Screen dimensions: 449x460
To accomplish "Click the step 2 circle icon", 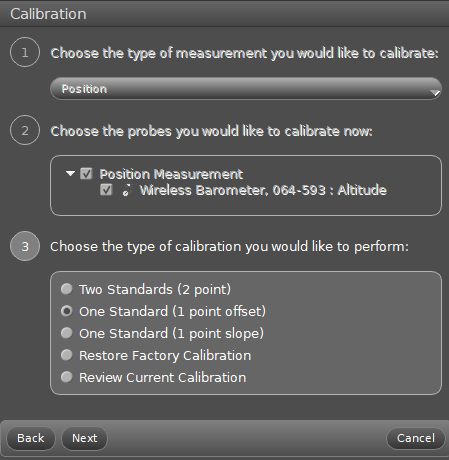I will 25,130.
